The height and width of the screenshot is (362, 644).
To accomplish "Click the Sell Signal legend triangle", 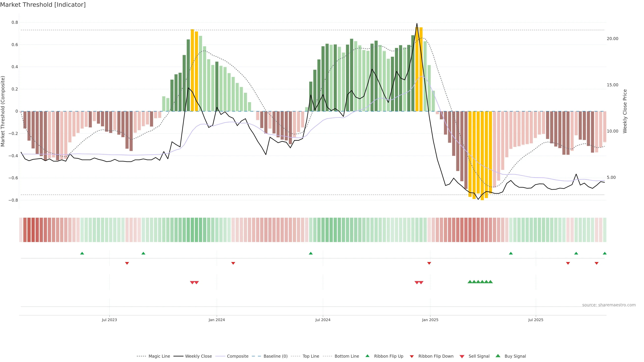I will point(462,356).
